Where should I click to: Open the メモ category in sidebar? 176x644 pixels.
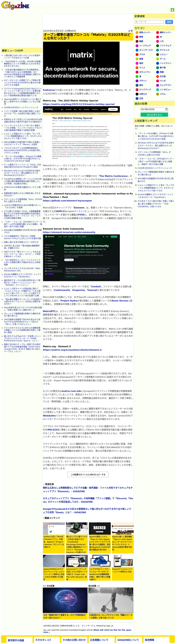[x=162, y=41]
